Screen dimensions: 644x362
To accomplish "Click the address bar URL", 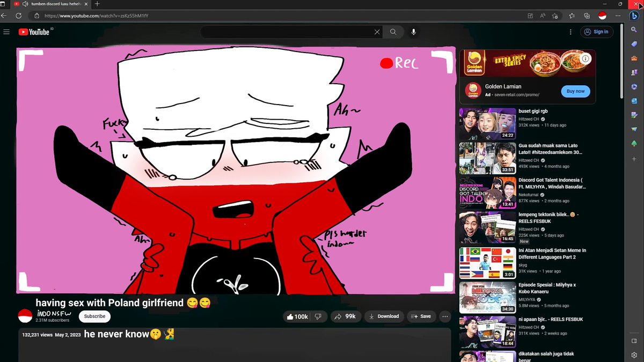I will point(96,16).
